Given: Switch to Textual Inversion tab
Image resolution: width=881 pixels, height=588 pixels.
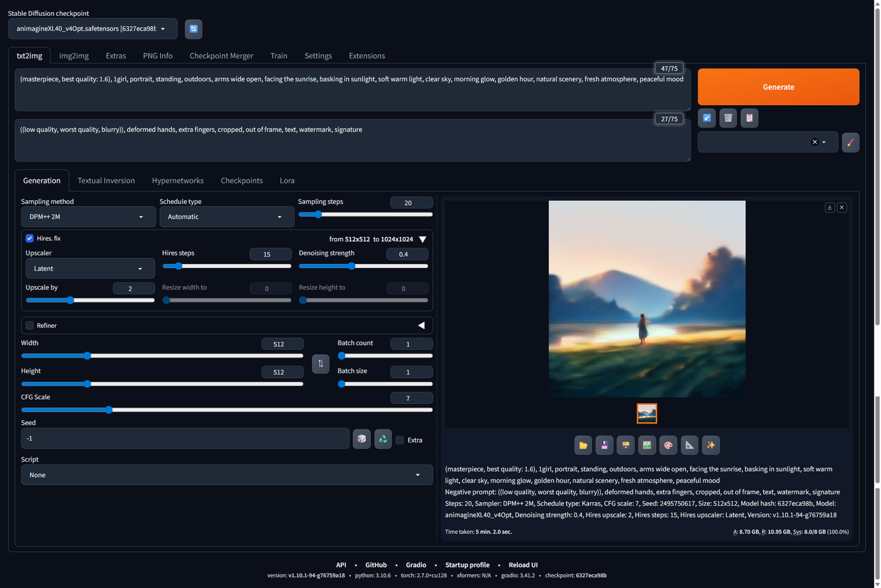Looking at the screenshot, I should (x=106, y=181).
